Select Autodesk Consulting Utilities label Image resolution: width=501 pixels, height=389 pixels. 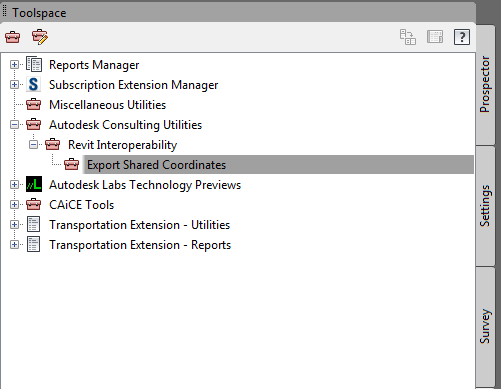tap(125, 125)
